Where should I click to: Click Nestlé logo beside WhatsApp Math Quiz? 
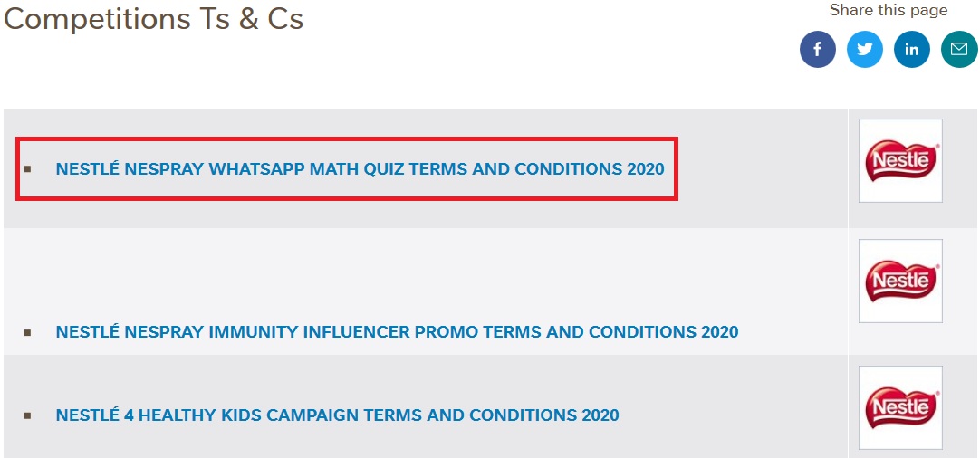900,161
